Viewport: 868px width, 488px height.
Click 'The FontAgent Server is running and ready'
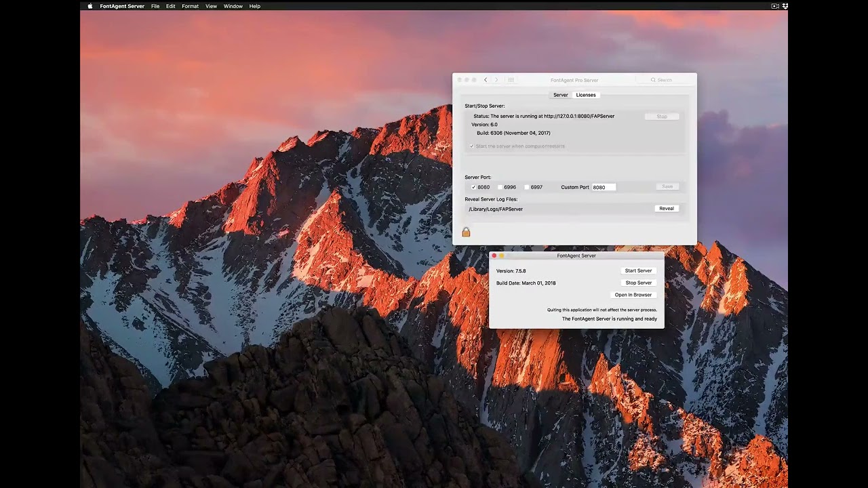point(610,319)
